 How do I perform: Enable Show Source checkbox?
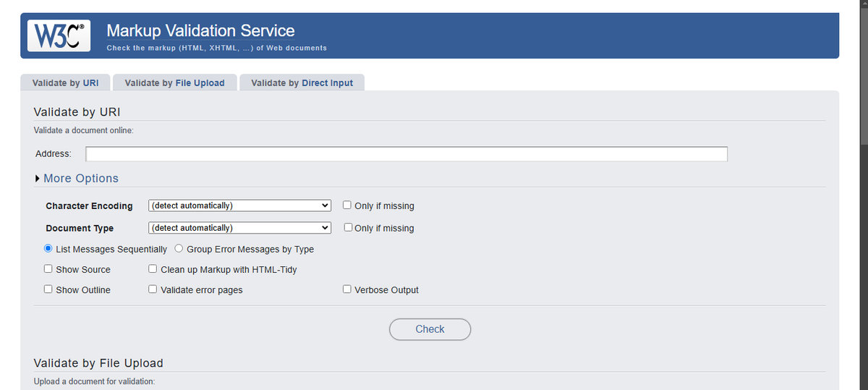[48, 269]
